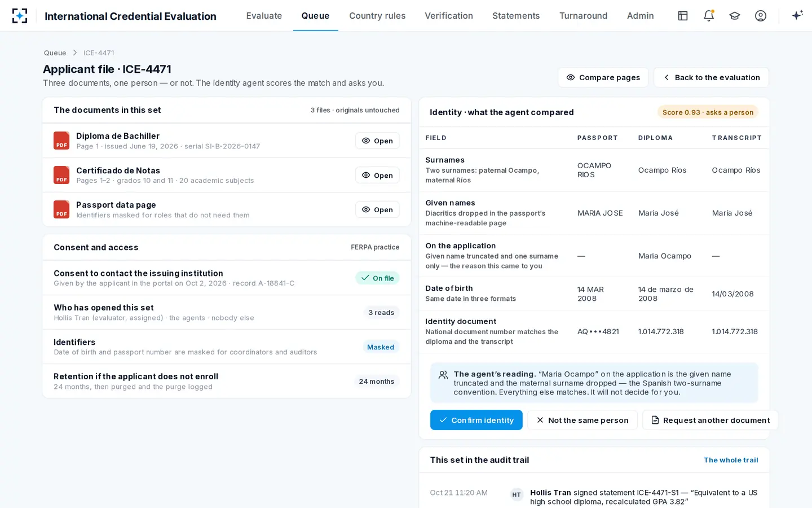Click the Score 0.93 asks a person badge
This screenshot has height=508, width=812.
pyautogui.click(x=708, y=112)
